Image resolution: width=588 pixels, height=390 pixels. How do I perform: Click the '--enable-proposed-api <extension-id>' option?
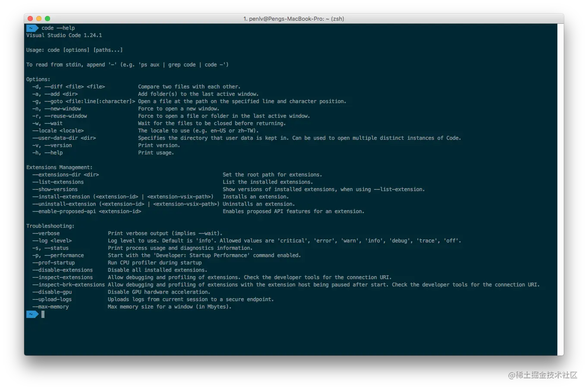[x=87, y=211]
